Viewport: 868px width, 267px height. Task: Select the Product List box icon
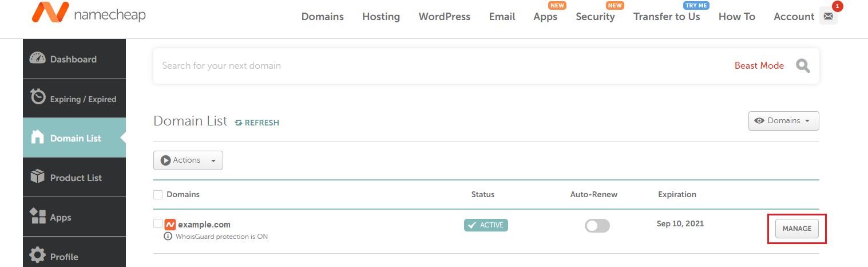click(38, 177)
